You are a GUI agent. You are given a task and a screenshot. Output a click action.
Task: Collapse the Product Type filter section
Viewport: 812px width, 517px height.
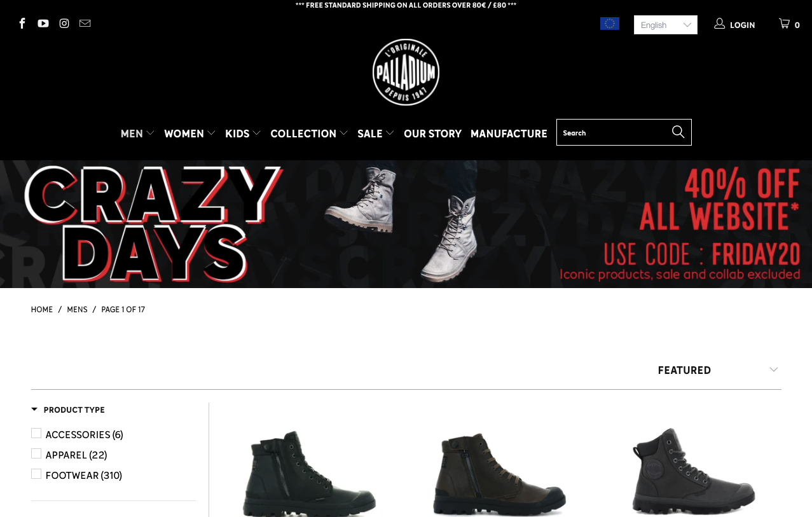click(68, 410)
